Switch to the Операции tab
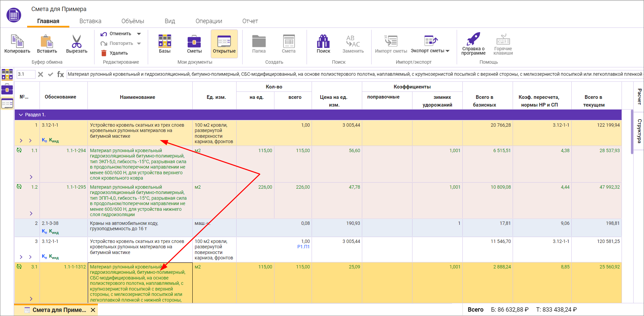Screen dimensions: 644x316 (x=209, y=21)
